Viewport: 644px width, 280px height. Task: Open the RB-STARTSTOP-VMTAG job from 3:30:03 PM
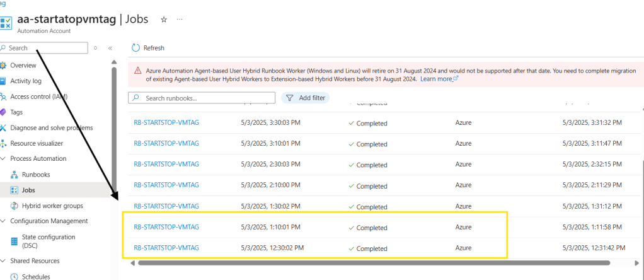[166, 123]
